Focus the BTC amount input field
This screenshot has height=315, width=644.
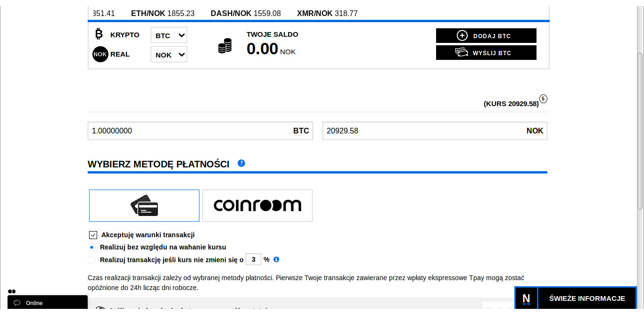point(200,131)
